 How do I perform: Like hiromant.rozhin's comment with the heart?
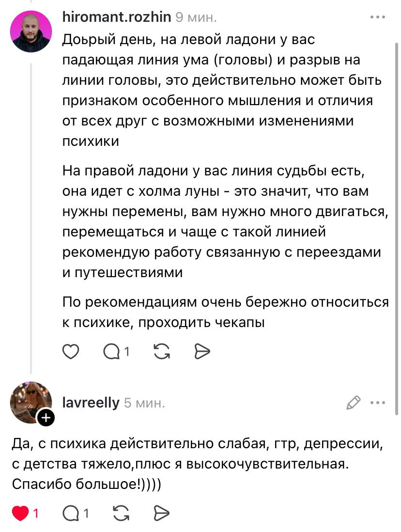(71, 351)
